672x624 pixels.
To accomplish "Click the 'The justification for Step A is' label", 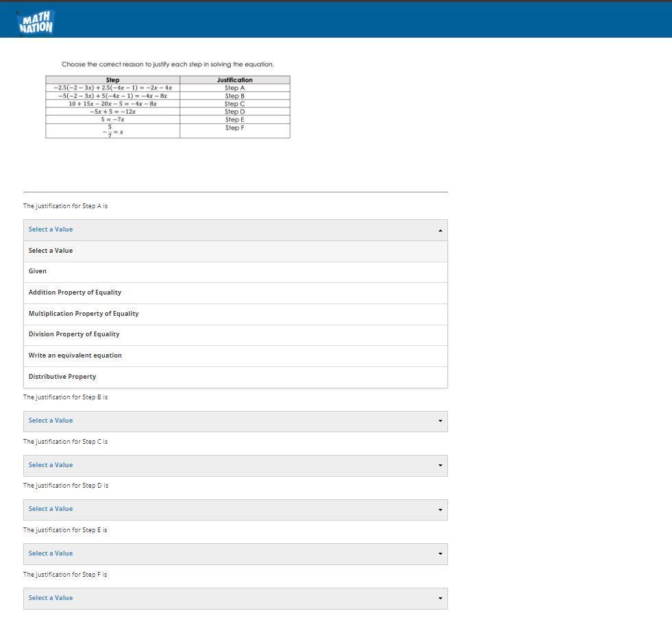I will tap(65, 206).
